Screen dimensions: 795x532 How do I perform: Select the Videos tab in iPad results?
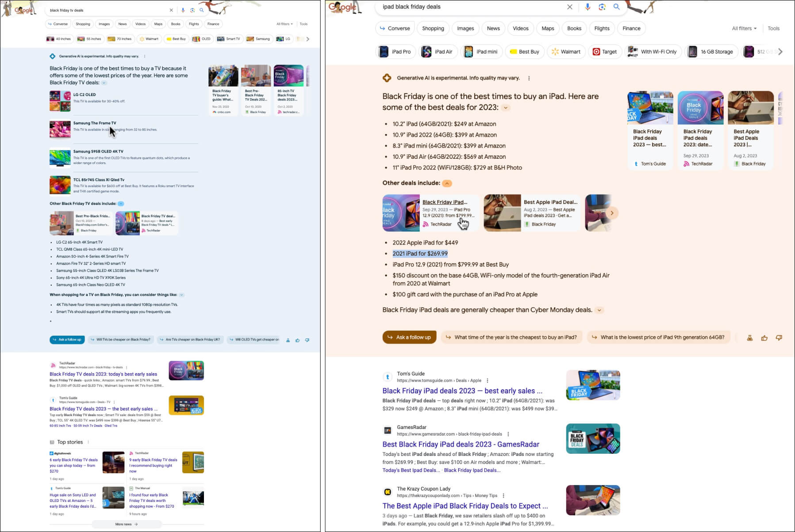(x=520, y=28)
